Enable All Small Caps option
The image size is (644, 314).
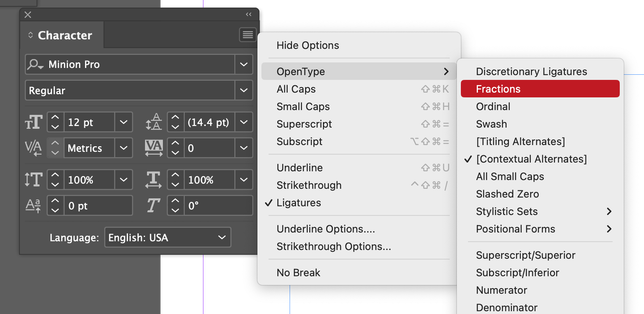tap(510, 176)
